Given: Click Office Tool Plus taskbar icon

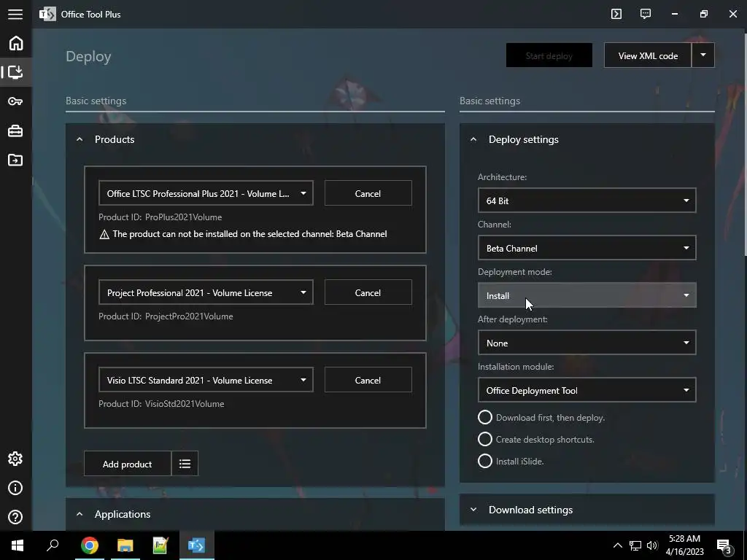Looking at the screenshot, I should click(196, 545).
